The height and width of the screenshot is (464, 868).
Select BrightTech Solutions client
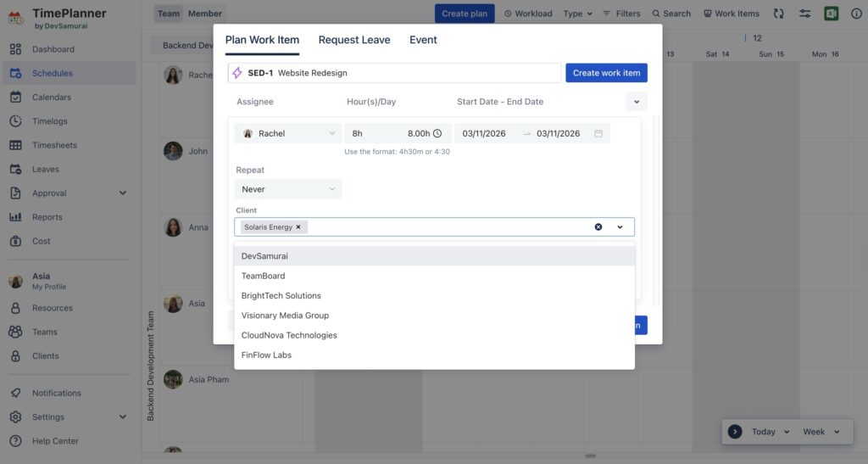pos(435,296)
